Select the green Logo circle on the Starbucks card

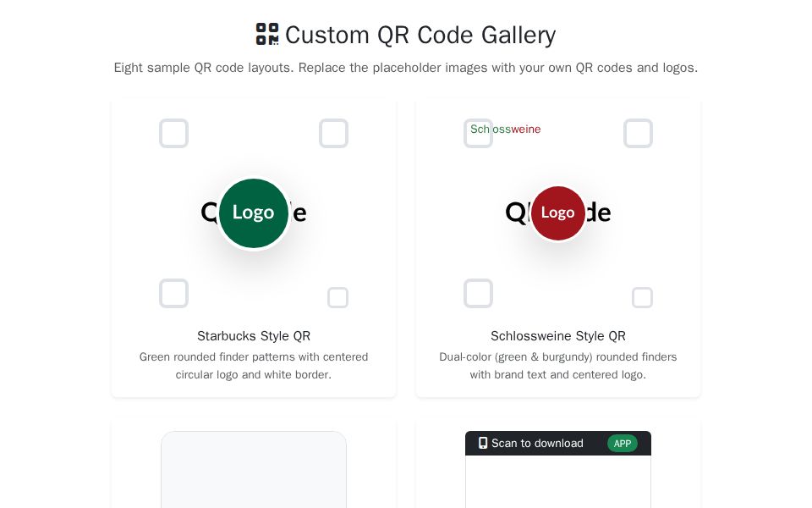[x=254, y=213]
